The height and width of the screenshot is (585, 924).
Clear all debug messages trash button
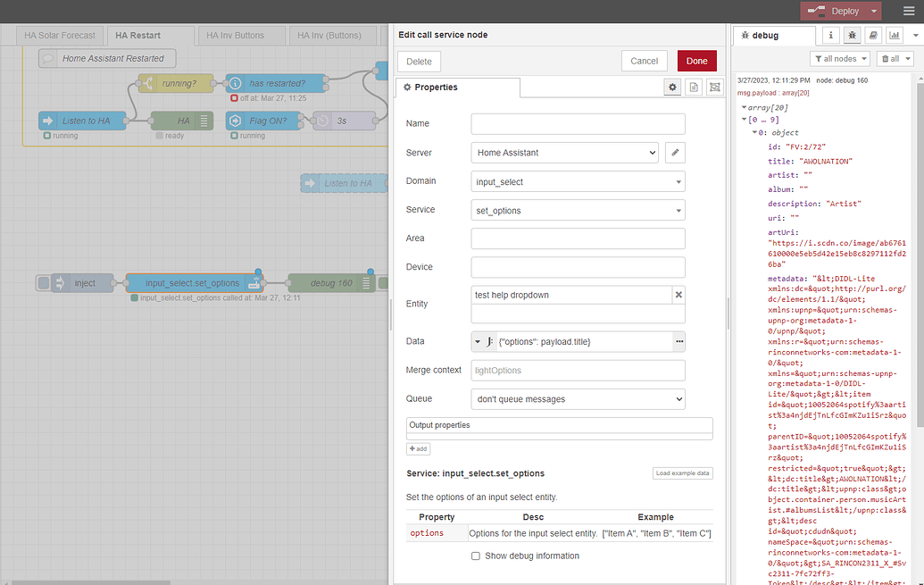(x=890, y=58)
